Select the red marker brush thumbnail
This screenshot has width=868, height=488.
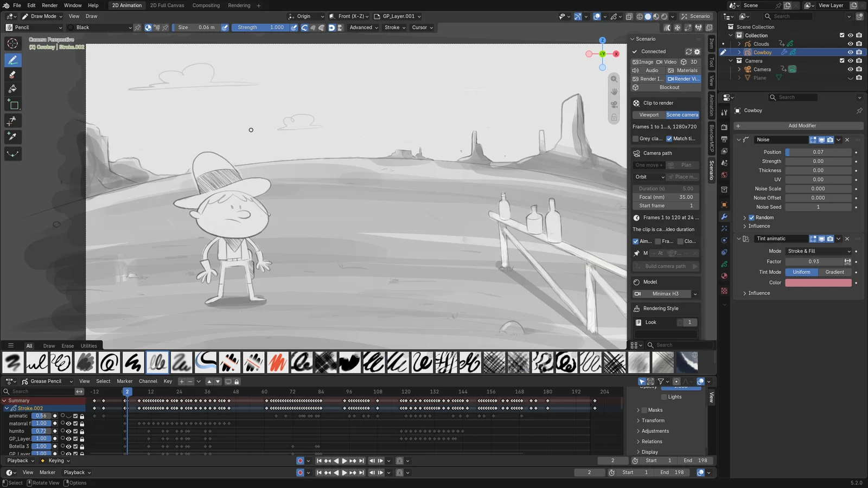coord(277,362)
